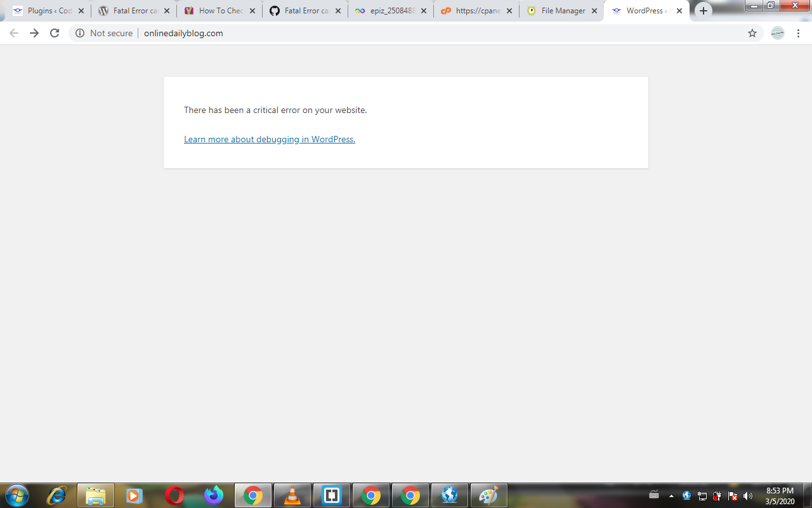Open the Brackets editor from the taskbar
The height and width of the screenshot is (508, 812).
click(x=332, y=495)
